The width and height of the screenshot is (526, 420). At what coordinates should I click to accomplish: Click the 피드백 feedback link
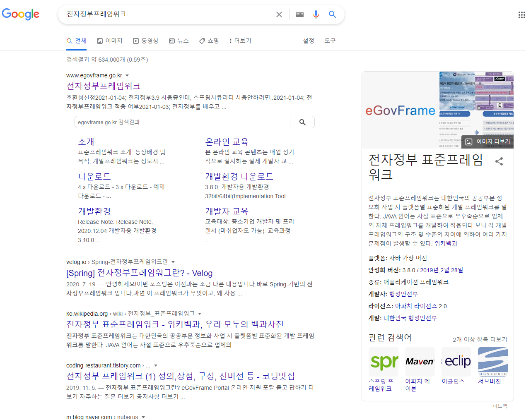[499, 406]
